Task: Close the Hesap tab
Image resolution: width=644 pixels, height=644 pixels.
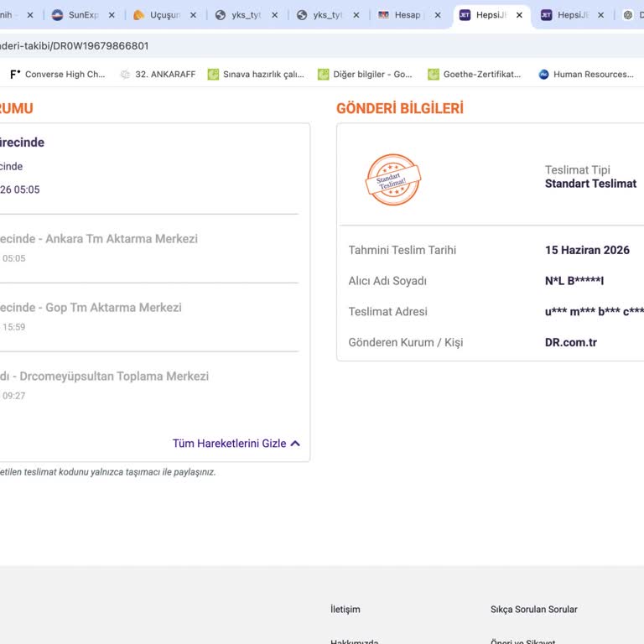Action: pyautogui.click(x=438, y=15)
